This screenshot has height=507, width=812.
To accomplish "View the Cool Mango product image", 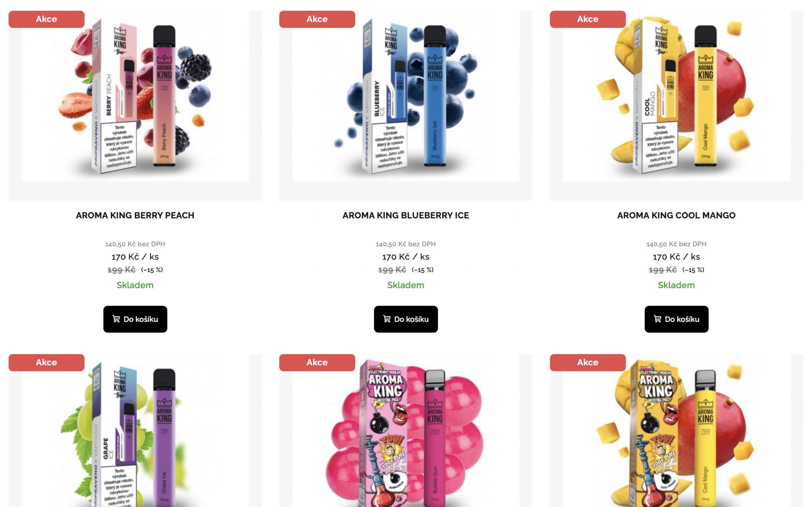I will 677,96.
